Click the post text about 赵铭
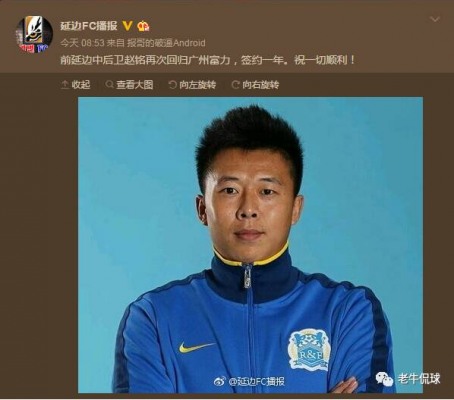The height and width of the screenshot is (400, 454). tap(208, 60)
